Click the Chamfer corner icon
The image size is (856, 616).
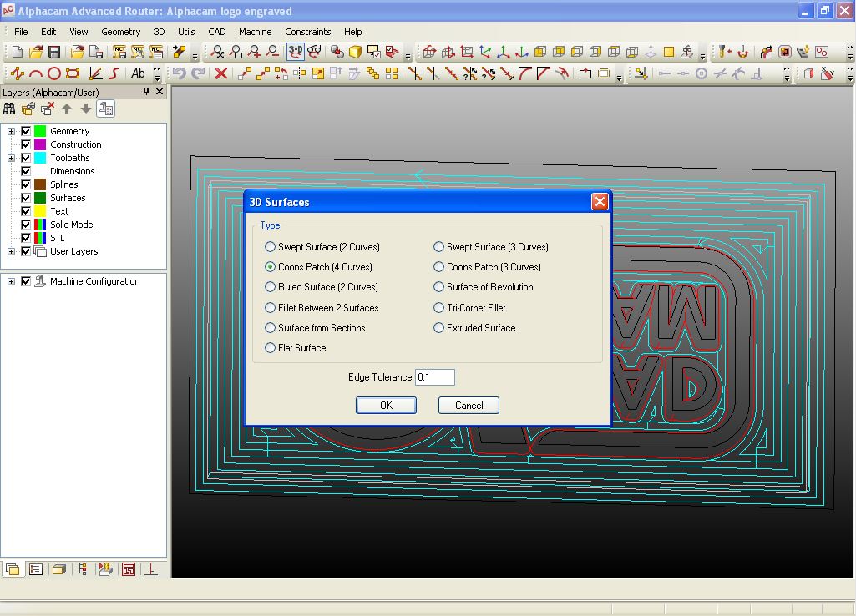coord(543,73)
